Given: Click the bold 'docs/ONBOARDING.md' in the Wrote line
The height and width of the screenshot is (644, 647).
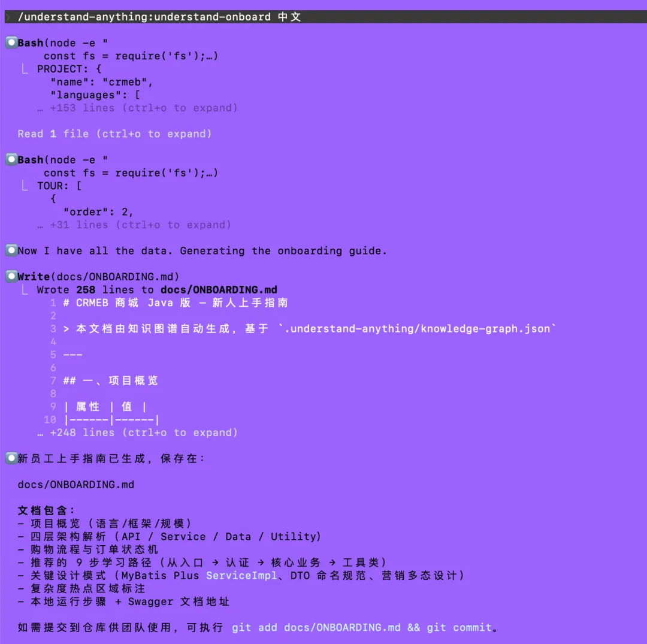Looking at the screenshot, I should click(219, 290).
